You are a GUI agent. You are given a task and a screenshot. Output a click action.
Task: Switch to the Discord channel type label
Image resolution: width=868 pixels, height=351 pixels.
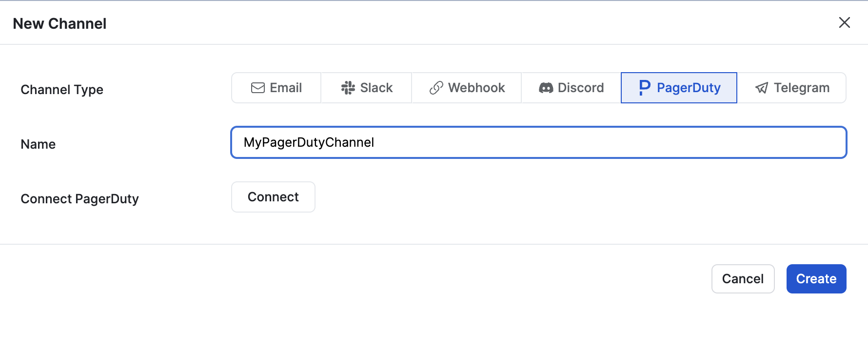point(581,88)
